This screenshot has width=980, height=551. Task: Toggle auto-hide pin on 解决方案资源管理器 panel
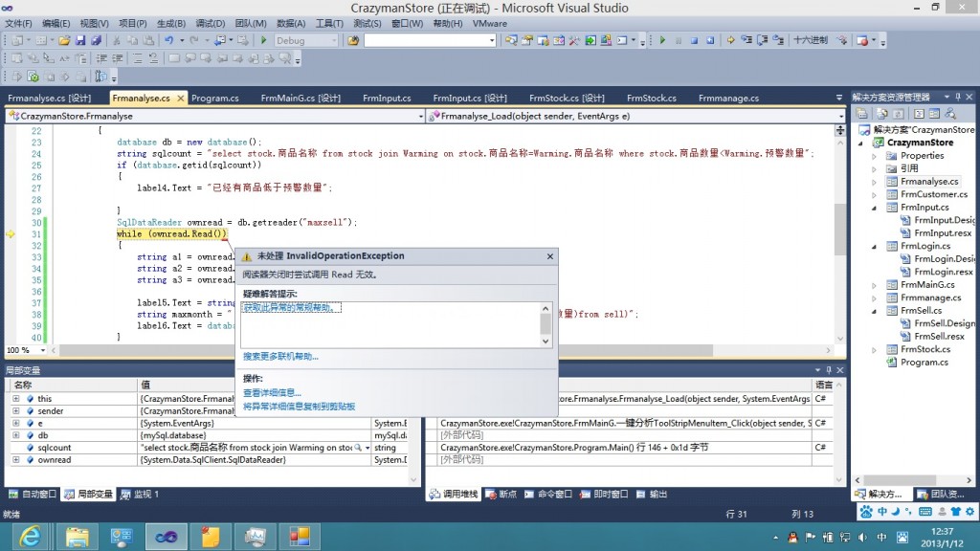click(958, 97)
